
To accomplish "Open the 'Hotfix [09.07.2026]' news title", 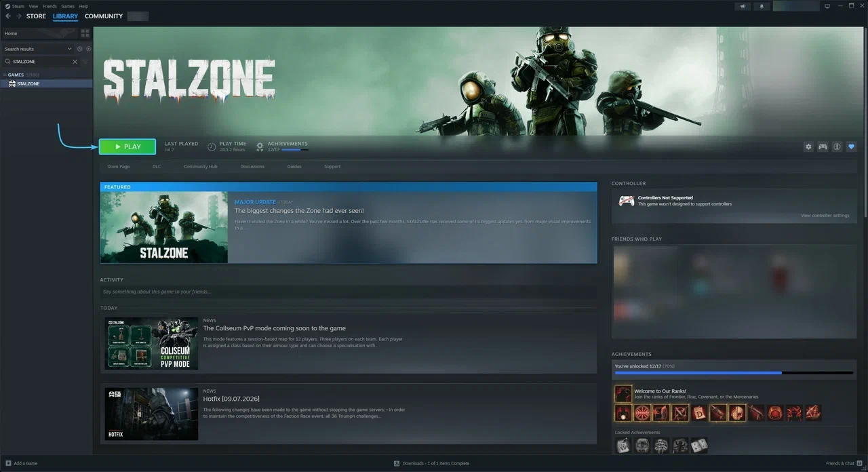I will point(231,399).
